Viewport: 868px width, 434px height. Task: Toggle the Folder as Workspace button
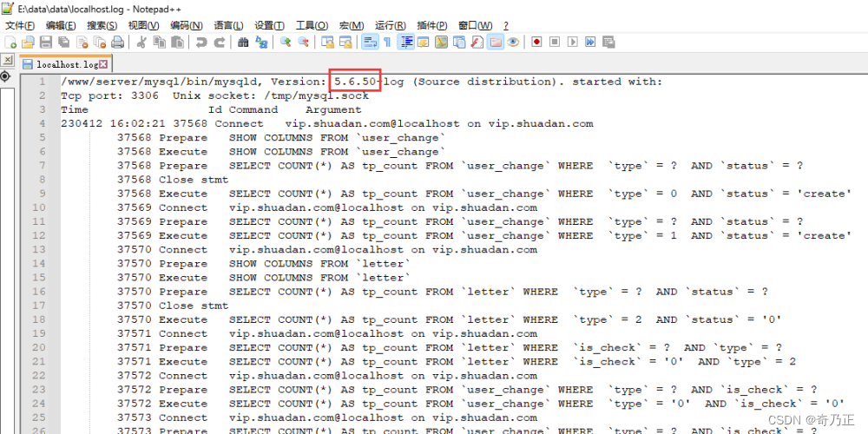tap(495, 42)
